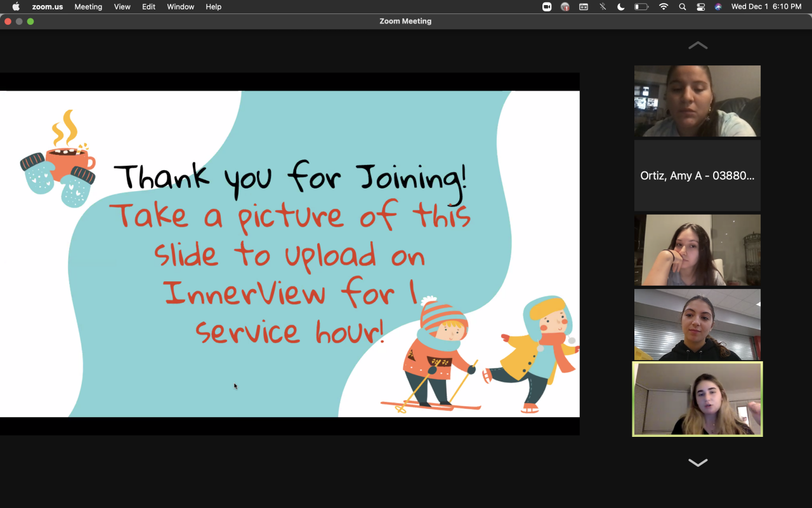
Task: Open the Meeting menu
Action: [x=88, y=7]
